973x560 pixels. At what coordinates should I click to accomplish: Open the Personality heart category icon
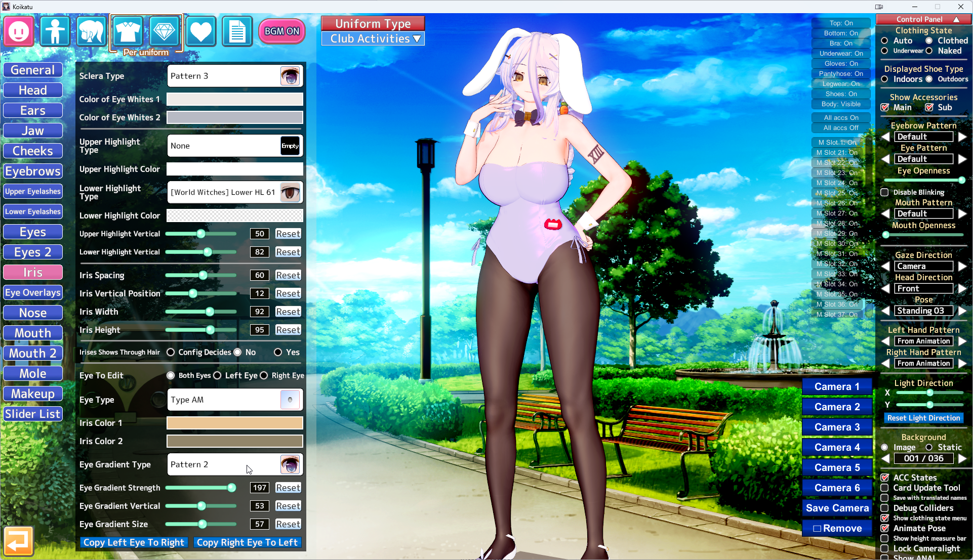point(200,31)
